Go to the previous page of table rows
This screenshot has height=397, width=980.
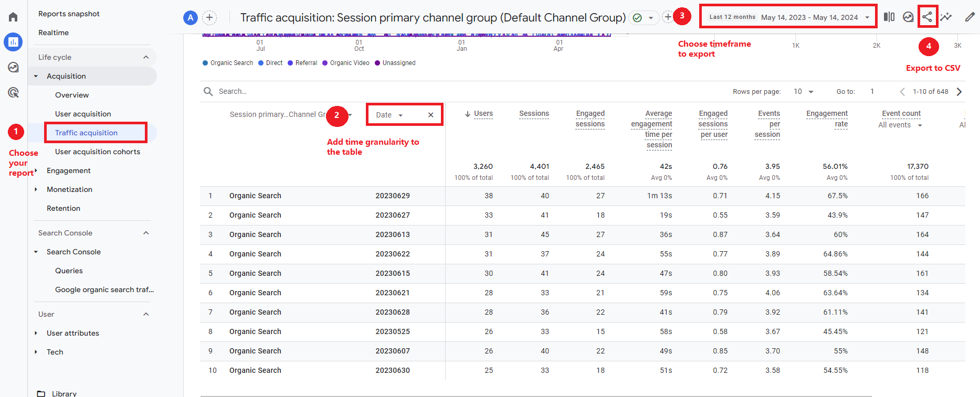[x=902, y=92]
